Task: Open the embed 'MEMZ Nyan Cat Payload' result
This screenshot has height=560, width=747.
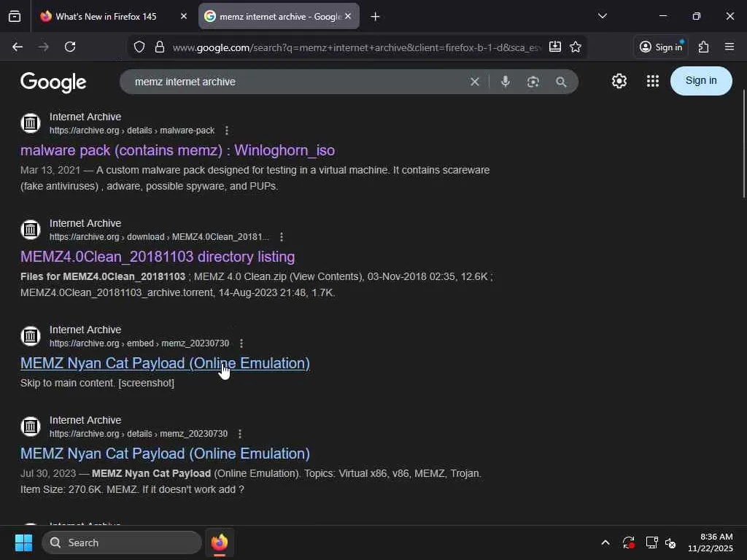Action: [165, 363]
